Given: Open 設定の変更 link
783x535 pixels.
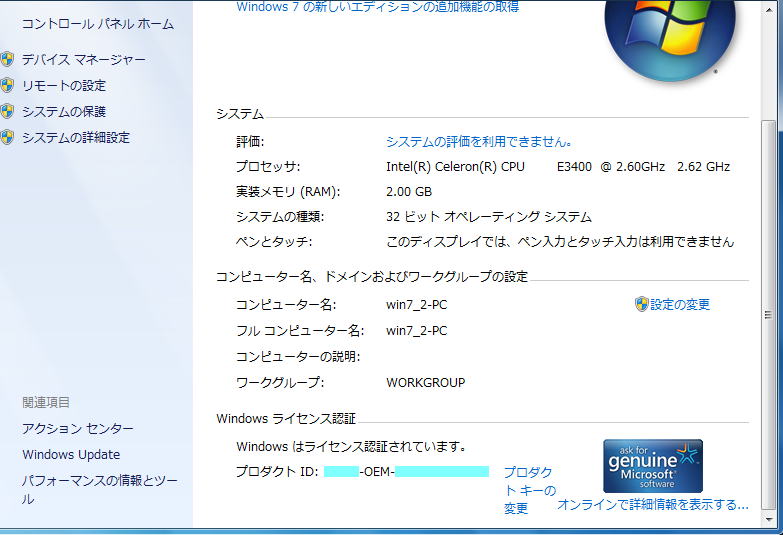Looking at the screenshot, I should pos(680,305).
